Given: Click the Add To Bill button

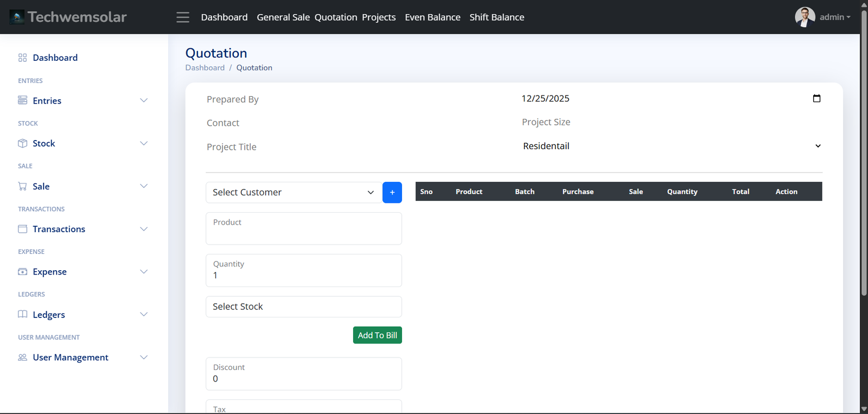Looking at the screenshot, I should pos(378,335).
